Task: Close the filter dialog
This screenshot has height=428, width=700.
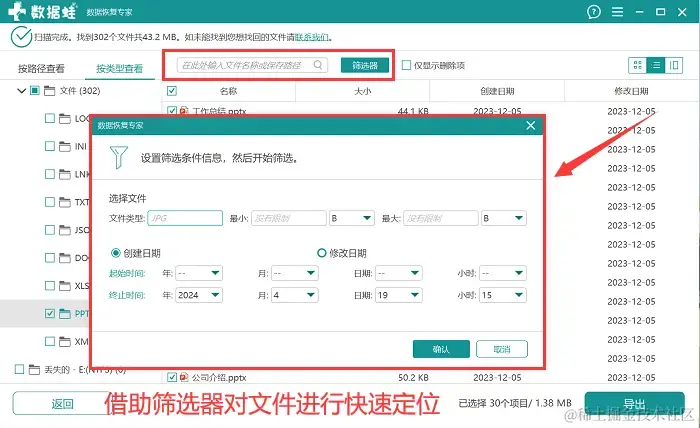Action: [530, 125]
